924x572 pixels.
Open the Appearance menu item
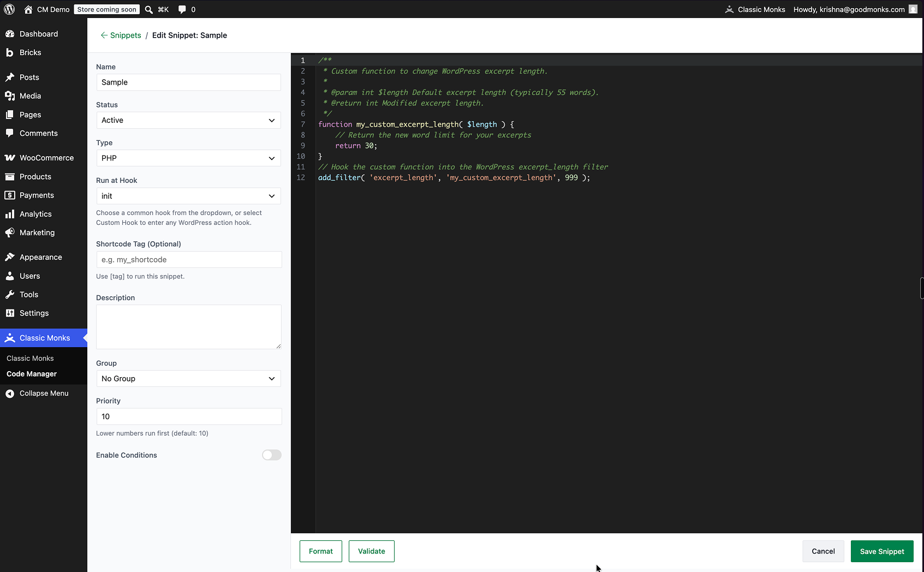pyautogui.click(x=44, y=257)
